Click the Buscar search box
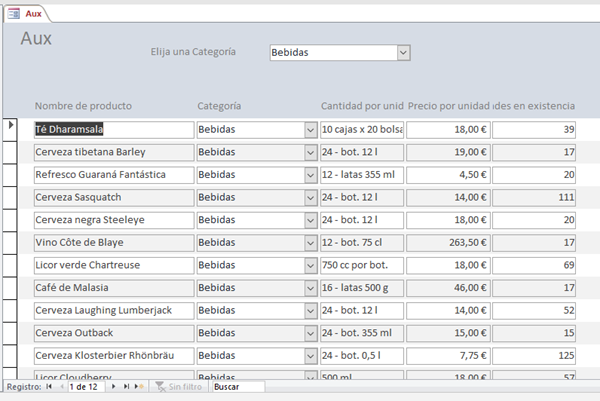The height and width of the screenshot is (401, 600). point(238,386)
